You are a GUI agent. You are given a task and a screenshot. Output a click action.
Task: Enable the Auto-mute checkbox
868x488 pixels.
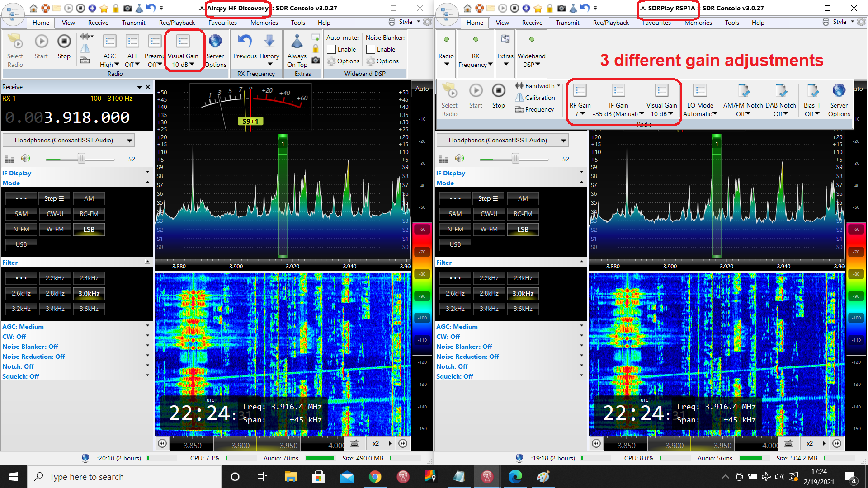[331, 49]
